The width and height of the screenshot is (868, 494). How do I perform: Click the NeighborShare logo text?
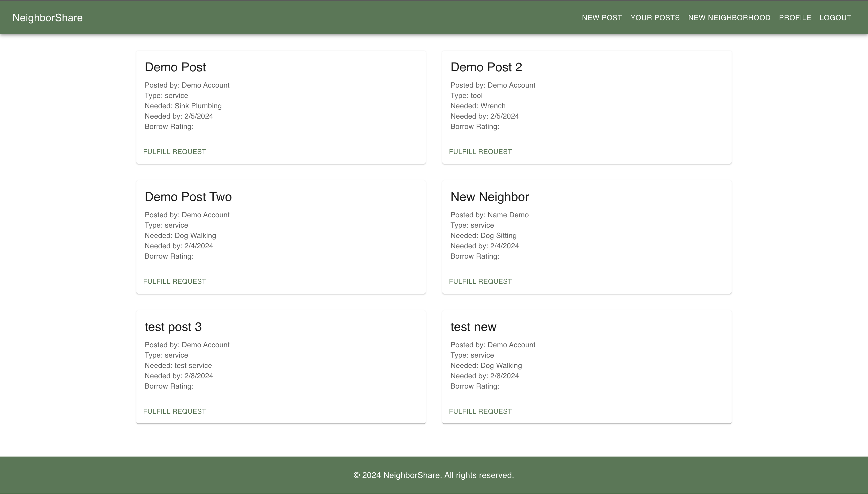48,18
